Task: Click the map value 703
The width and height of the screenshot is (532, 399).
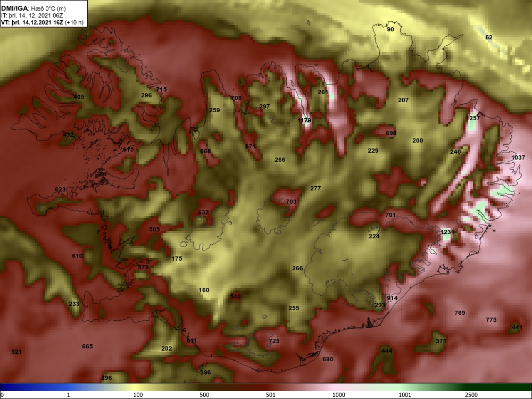Action: [x=291, y=202]
